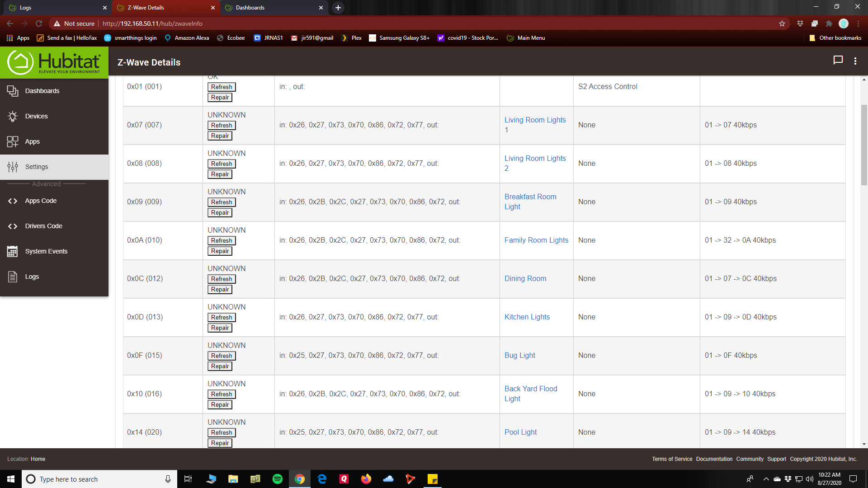Select the S2 Access Control text
The height and width of the screenshot is (488, 868).
(608, 87)
